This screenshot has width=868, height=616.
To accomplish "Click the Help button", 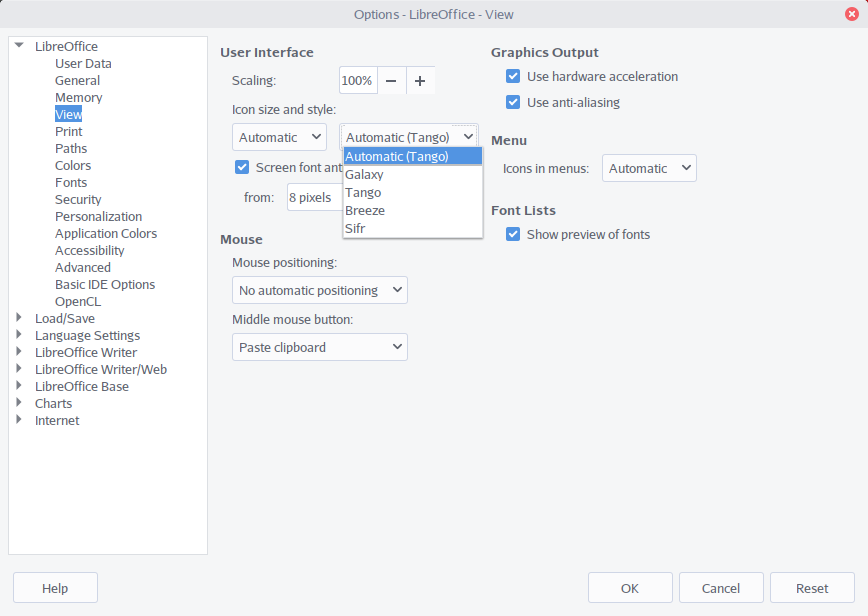I will 55,588.
